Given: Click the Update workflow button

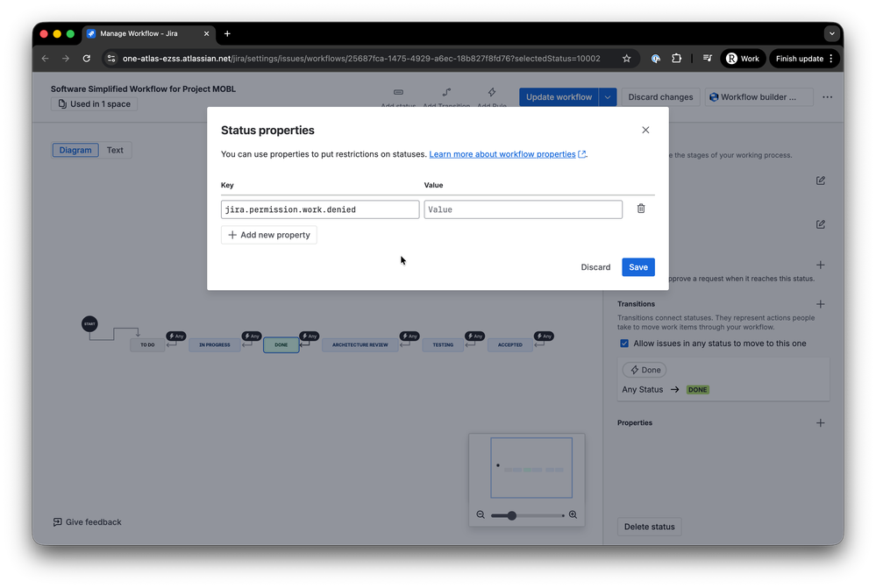Looking at the screenshot, I should 559,97.
